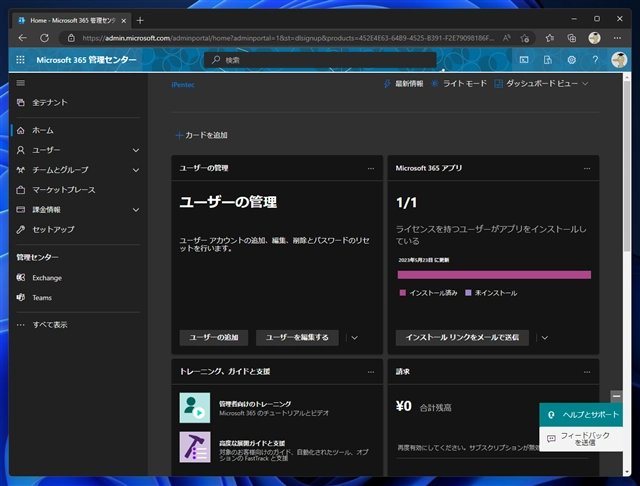The height and width of the screenshot is (486, 640).
Task: Click the ユーザーを編集する button
Action: 297,337
